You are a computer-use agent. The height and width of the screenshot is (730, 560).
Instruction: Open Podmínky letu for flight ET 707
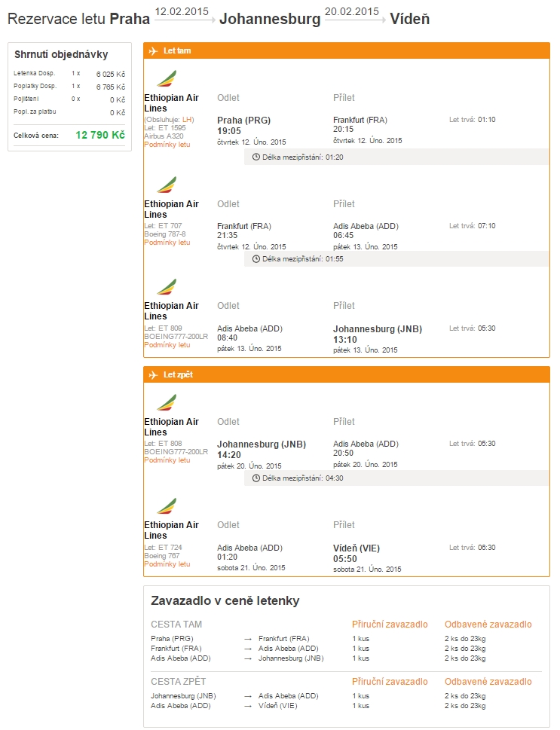pyautogui.click(x=167, y=243)
